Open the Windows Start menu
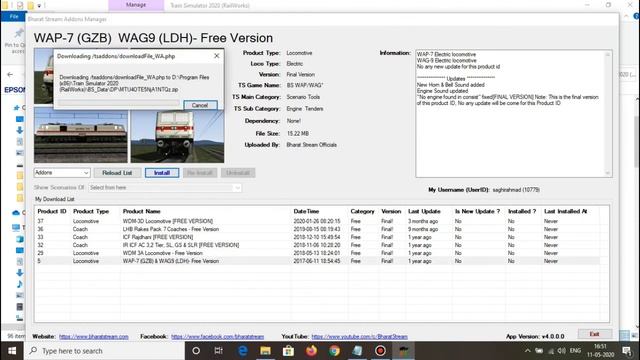This screenshot has width=640, height=360. click(x=12, y=351)
